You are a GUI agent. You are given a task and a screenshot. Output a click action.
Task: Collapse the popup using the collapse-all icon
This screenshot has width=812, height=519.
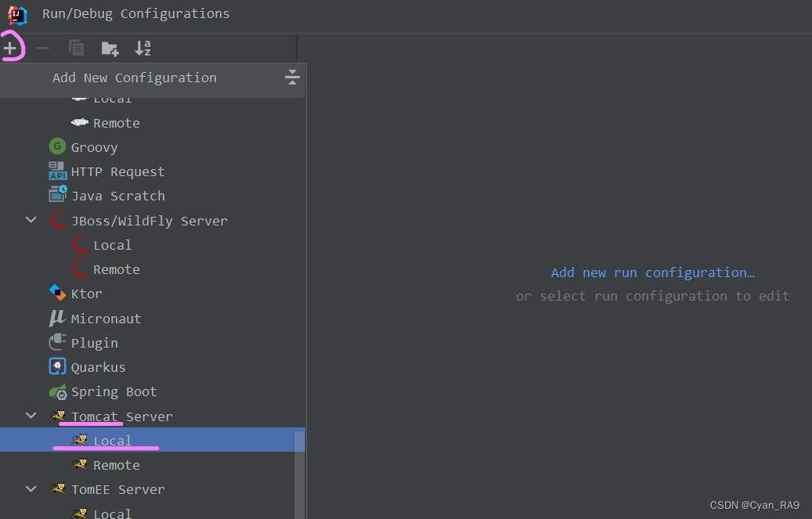point(292,77)
